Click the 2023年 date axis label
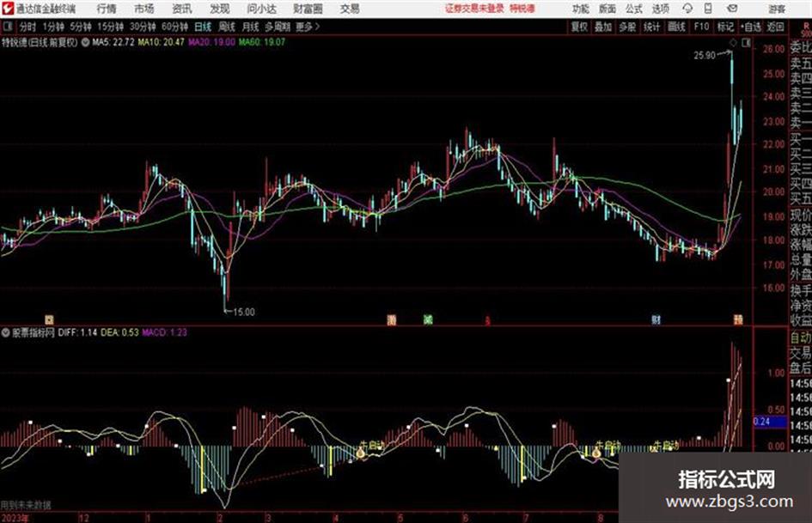Screen dimensions: 812x523 (15, 518)
